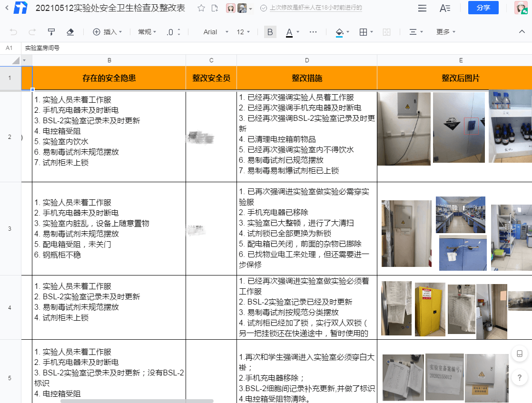The width and height of the screenshot is (532, 403).
Task: Toggle bold formatting
Action: (270, 32)
